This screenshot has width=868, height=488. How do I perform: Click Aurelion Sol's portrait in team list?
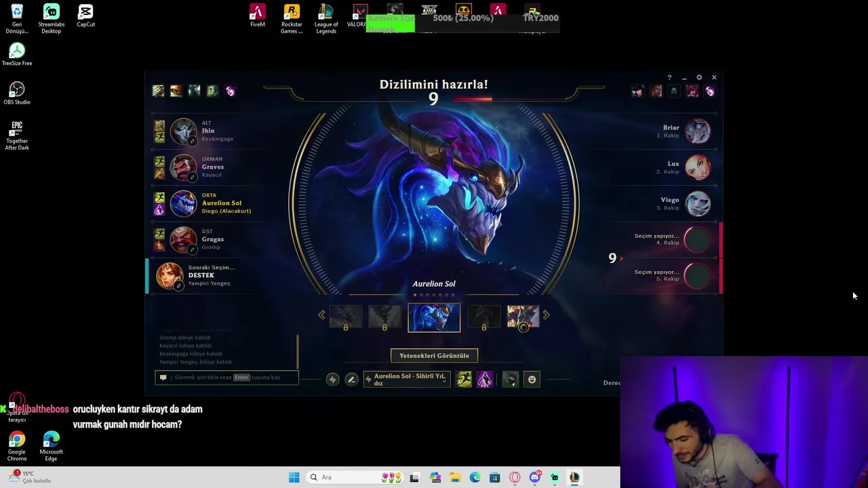(183, 203)
